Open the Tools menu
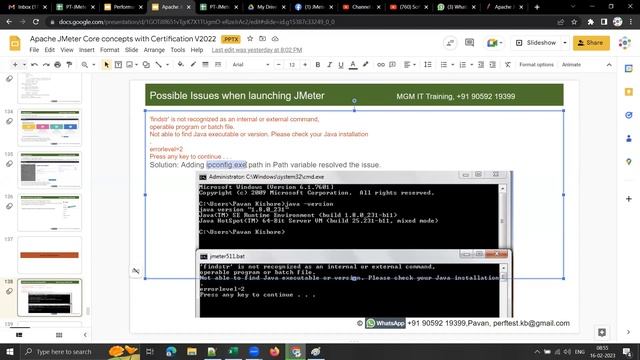 click(x=178, y=50)
